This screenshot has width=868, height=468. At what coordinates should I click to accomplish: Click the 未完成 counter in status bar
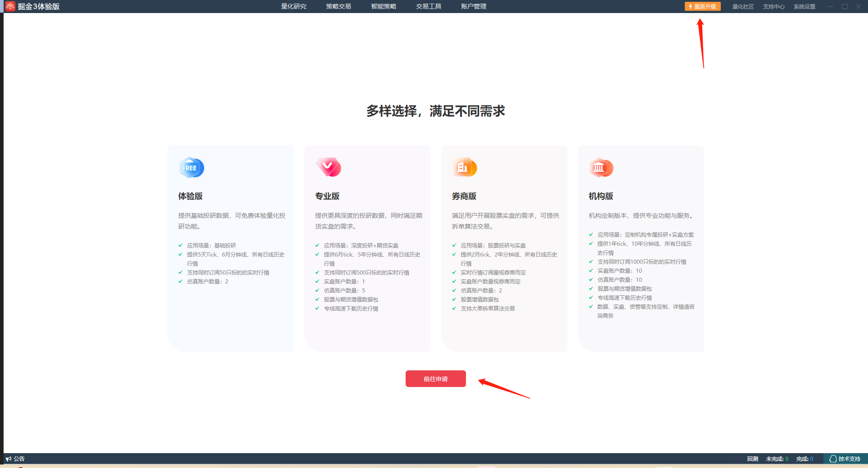pyautogui.click(x=777, y=459)
